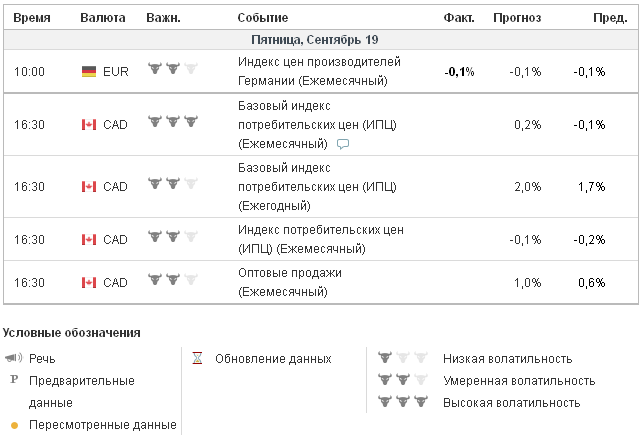Screen dimensions: 643x441
Task: Click the Высокая волатильность bull icons
Action: coord(402,402)
